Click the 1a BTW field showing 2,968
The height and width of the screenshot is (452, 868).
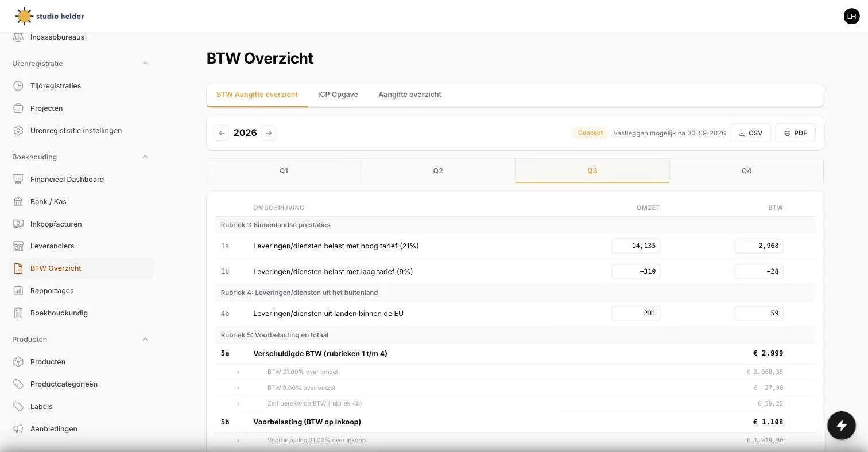[759, 246]
